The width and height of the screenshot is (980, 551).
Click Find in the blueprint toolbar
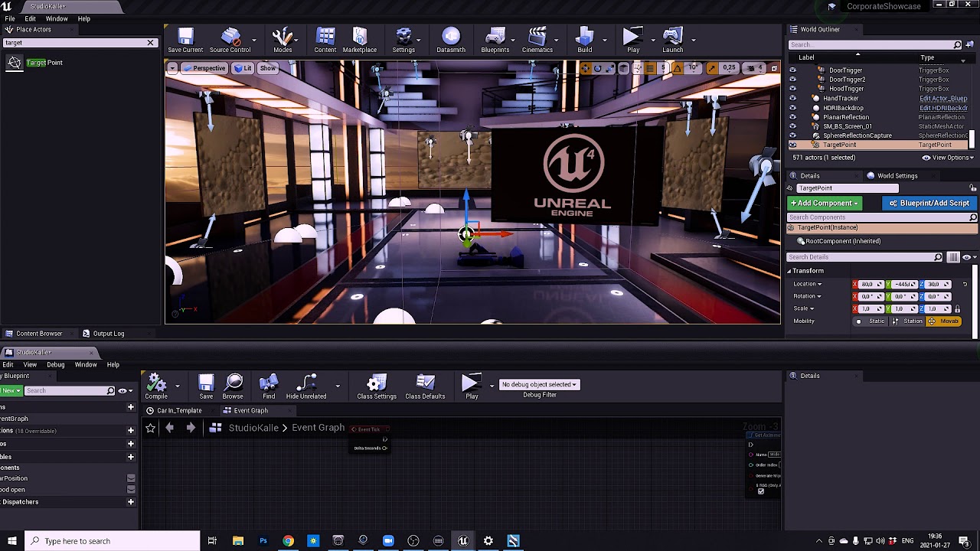pos(269,386)
